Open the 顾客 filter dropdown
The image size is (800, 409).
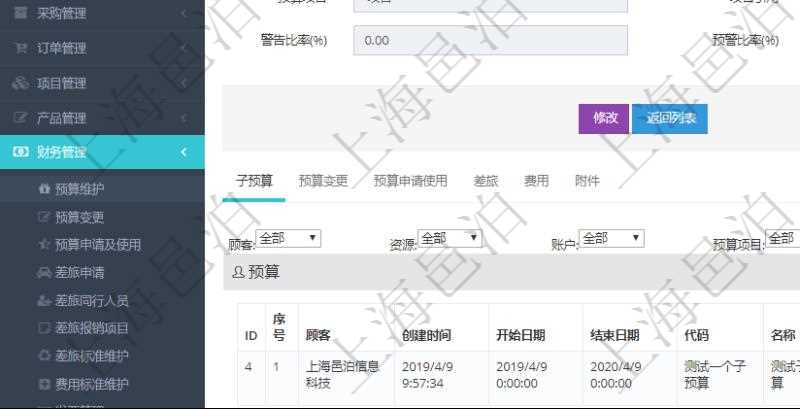point(288,238)
